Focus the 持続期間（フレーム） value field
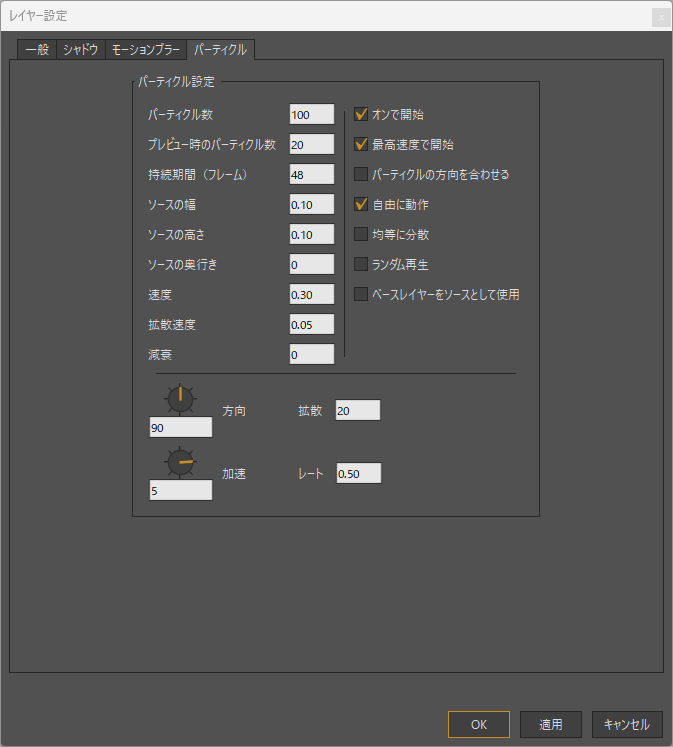 point(311,175)
